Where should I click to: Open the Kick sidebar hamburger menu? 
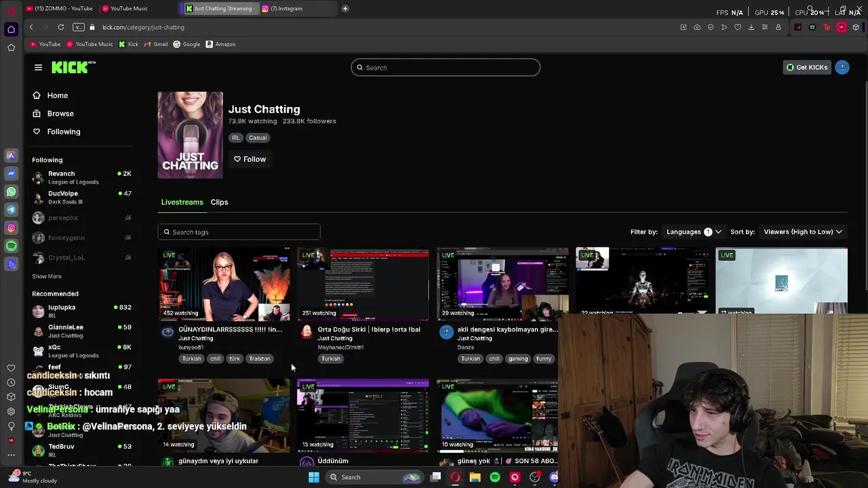tap(38, 67)
